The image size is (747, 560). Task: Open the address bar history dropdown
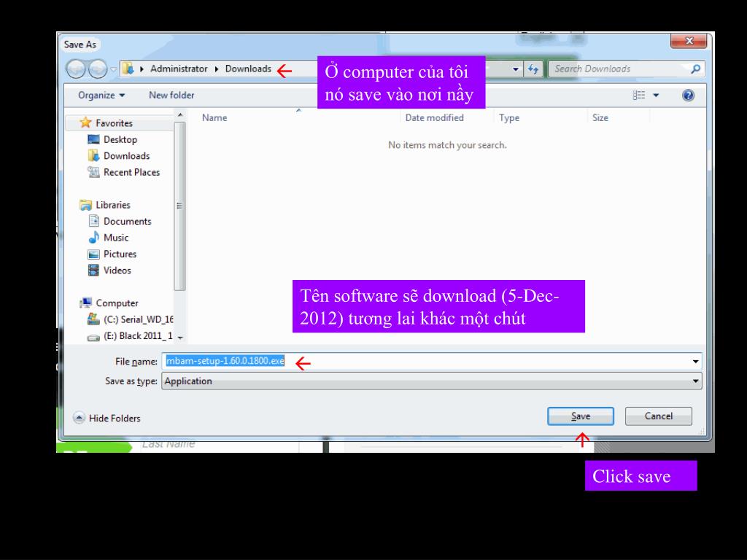click(x=516, y=69)
